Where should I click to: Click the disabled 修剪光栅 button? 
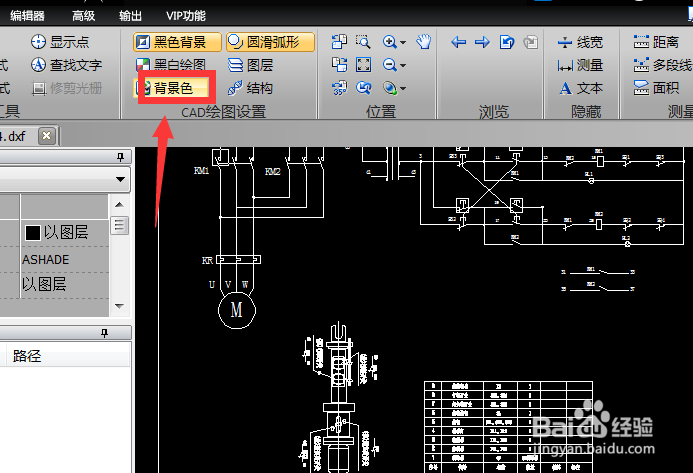click(66, 88)
